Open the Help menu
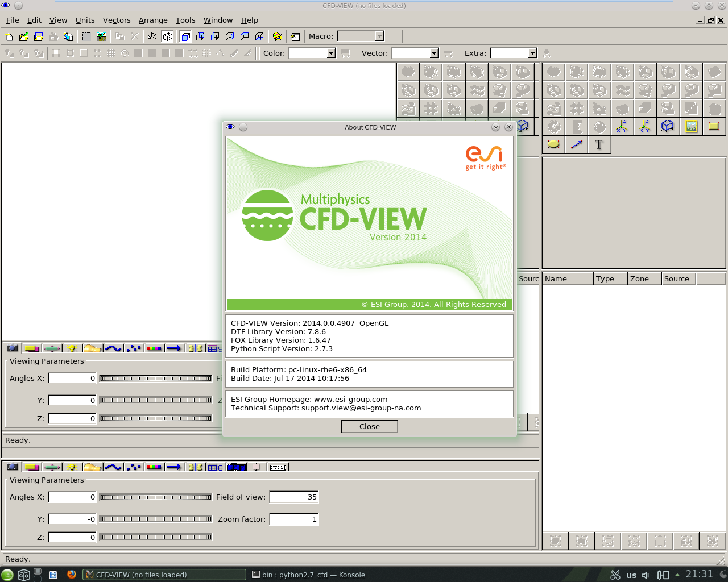The height and width of the screenshot is (582, 728). 249,20
